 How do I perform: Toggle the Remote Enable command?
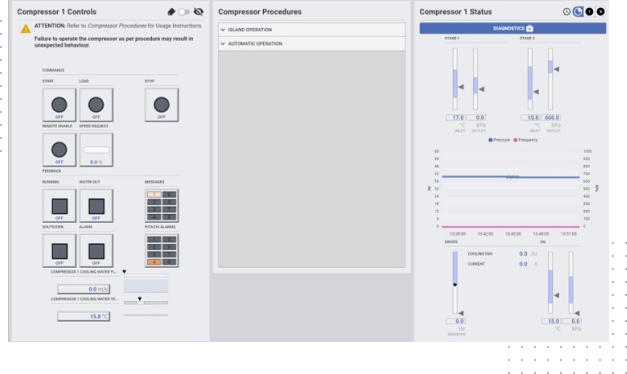[x=59, y=150]
